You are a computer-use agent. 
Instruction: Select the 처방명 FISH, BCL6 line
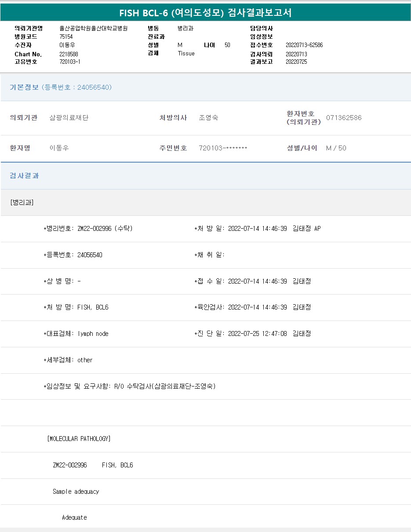[76, 307]
